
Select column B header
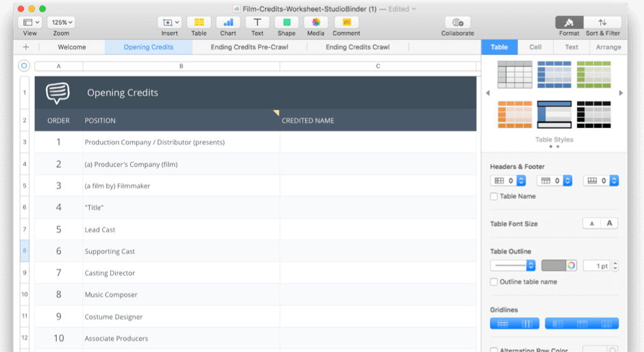(181, 66)
